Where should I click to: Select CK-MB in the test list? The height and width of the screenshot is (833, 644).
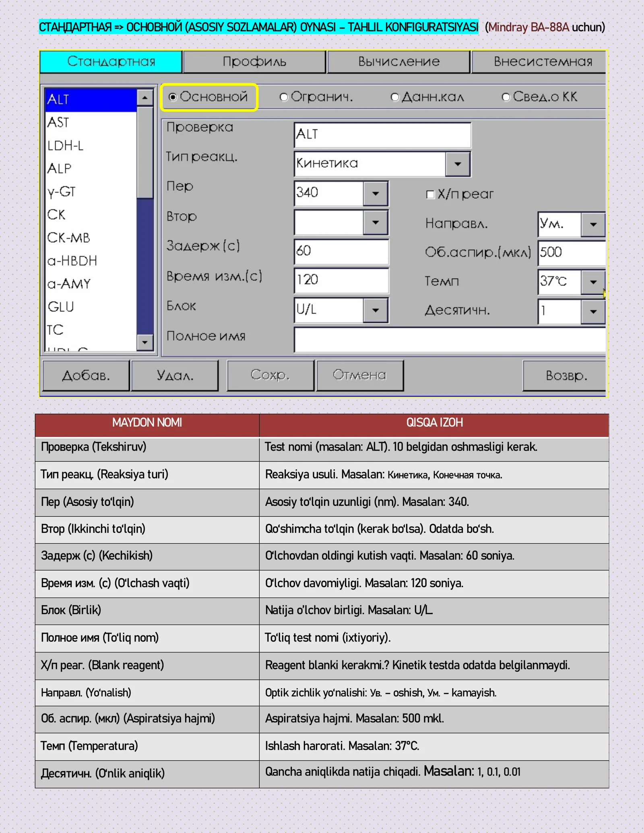[68, 238]
